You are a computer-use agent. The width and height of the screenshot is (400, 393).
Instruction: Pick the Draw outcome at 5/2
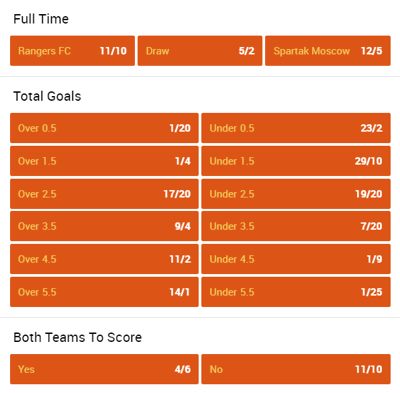click(200, 51)
